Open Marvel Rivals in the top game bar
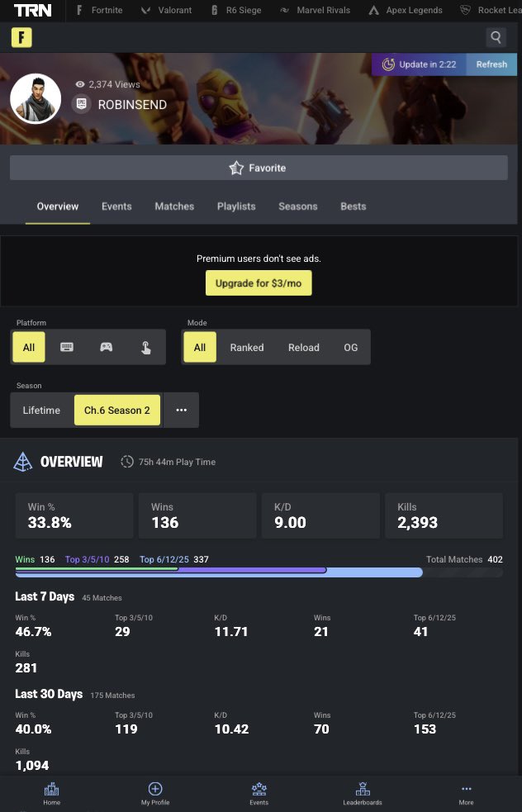 [315, 10]
